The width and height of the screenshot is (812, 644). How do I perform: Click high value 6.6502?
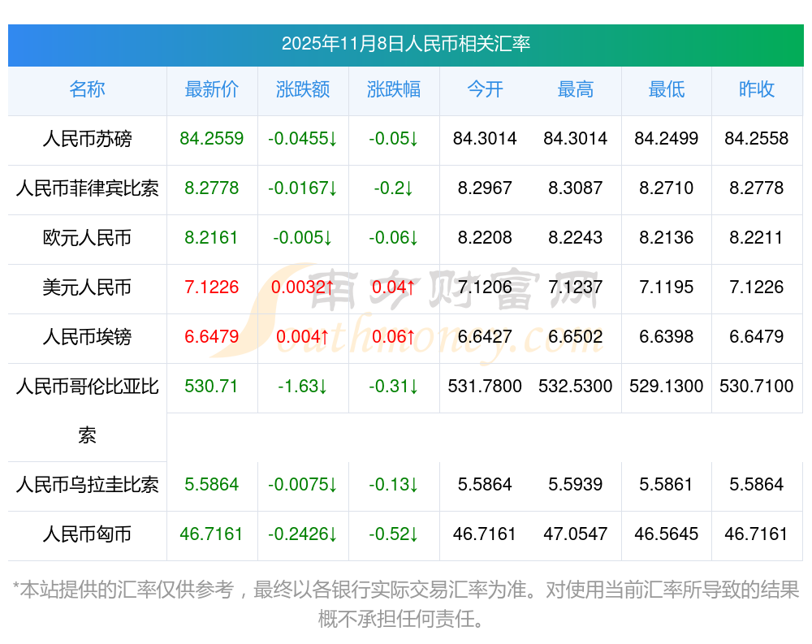tap(576, 336)
